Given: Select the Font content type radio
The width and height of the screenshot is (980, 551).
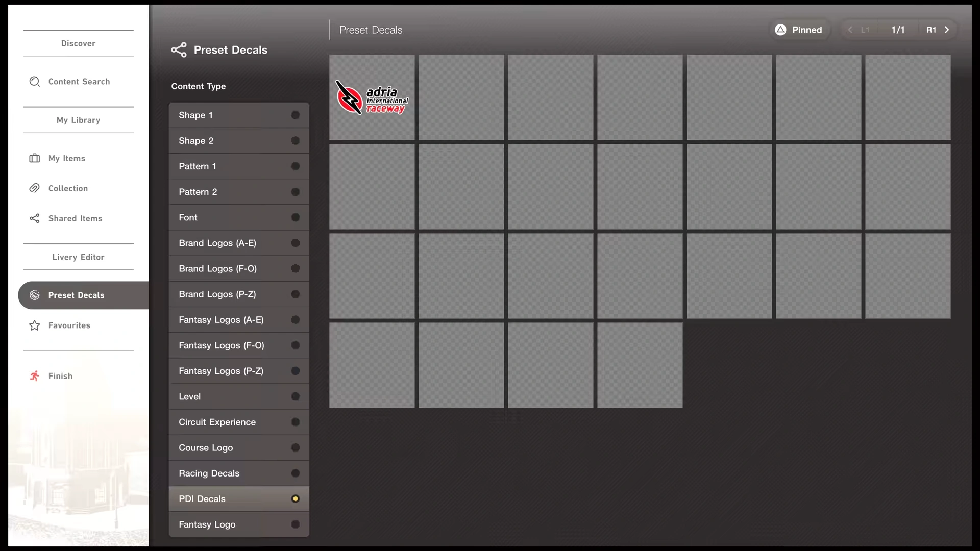Looking at the screenshot, I should pyautogui.click(x=295, y=217).
